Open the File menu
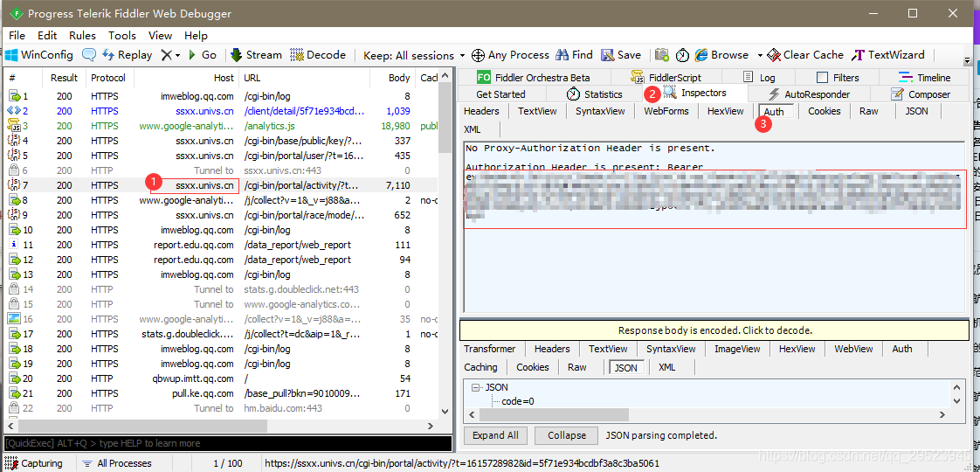Viewport: 980px width, 472px height. [x=17, y=36]
